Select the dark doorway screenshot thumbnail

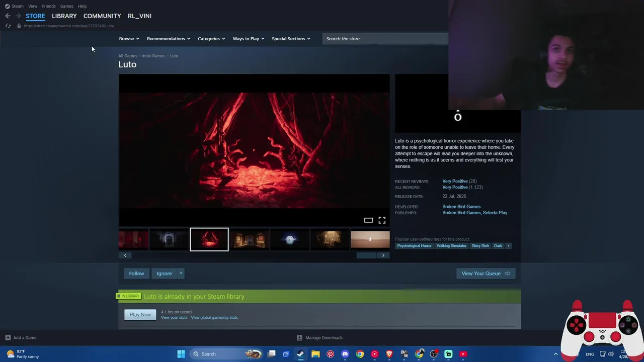coord(169,240)
